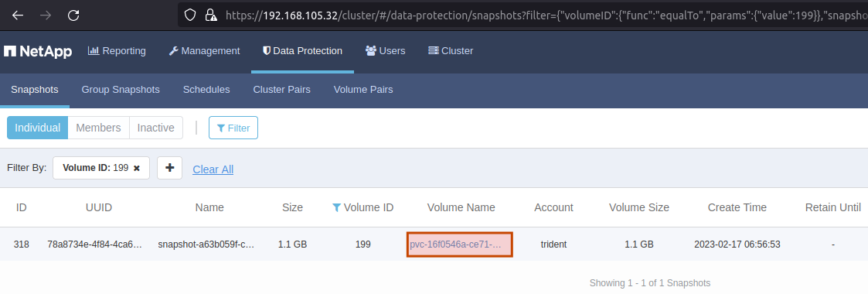868x294 pixels.
Task: Go back with the browser back arrow
Action: point(18,15)
